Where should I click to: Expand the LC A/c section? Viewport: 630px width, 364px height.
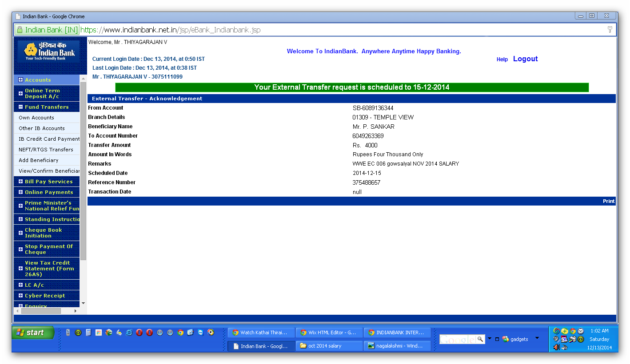(20, 285)
